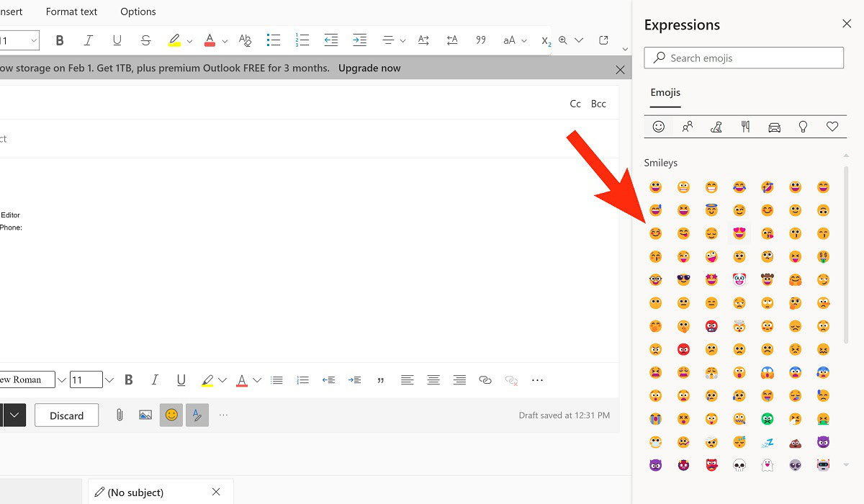864x504 pixels.
Task: Click the Search emojis field
Action: (x=749, y=58)
